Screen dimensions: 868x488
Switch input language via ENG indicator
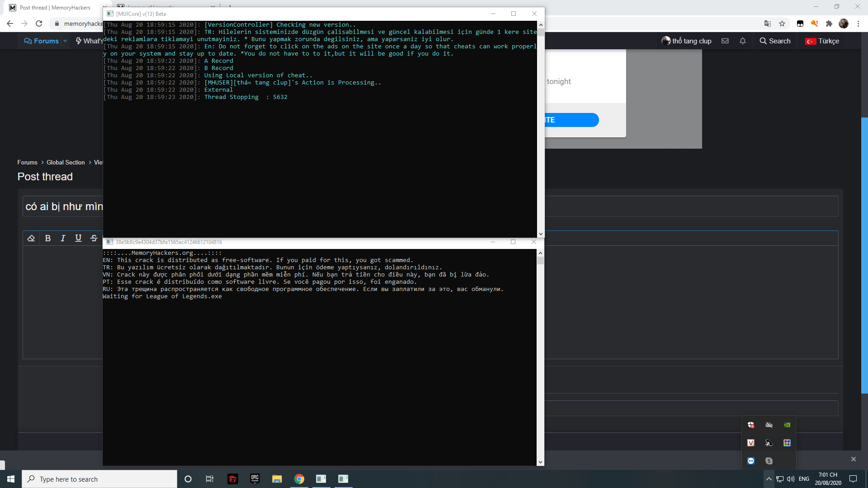pyautogui.click(x=804, y=479)
